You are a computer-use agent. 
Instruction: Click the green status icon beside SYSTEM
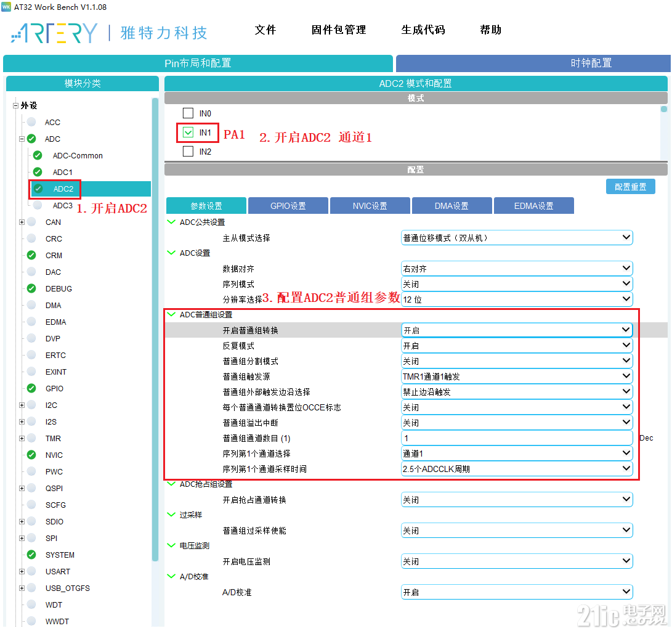coord(31,555)
